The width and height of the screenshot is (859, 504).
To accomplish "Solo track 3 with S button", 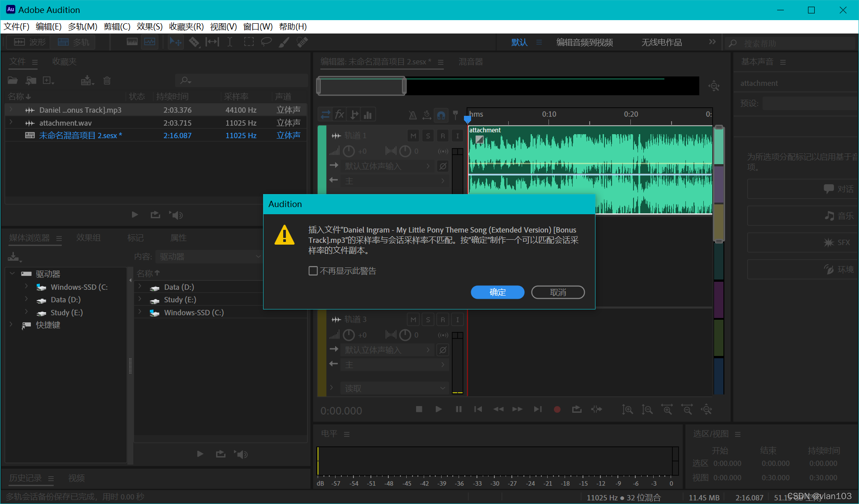I will [428, 319].
